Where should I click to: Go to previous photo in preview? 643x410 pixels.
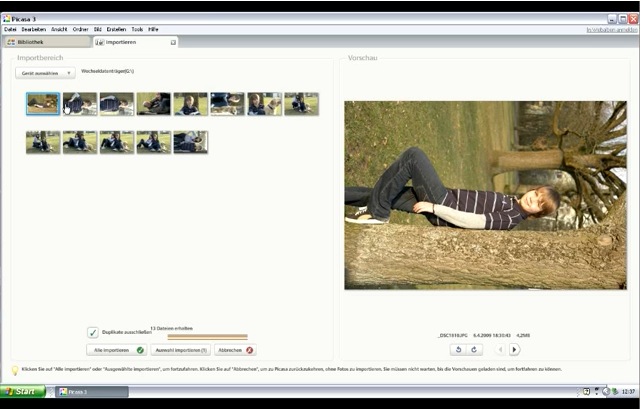pyautogui.click(x=501, y=350)
